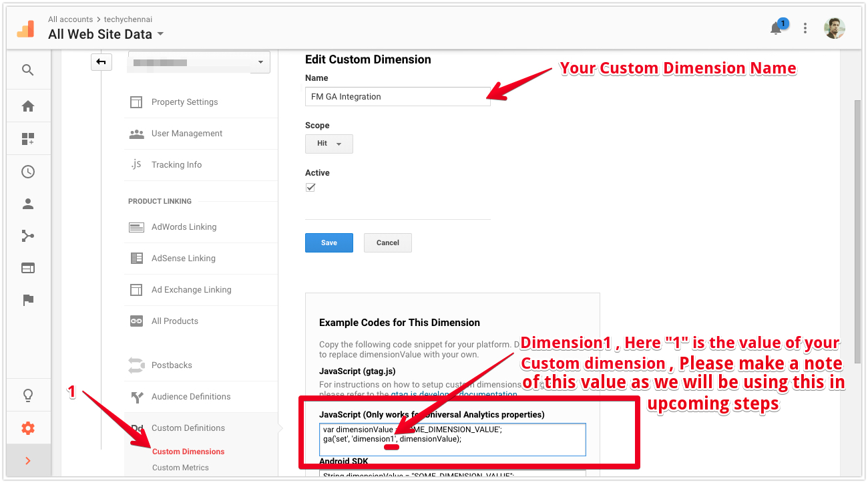
Task: Select Custom Metrics link
Action: [180, 468]
